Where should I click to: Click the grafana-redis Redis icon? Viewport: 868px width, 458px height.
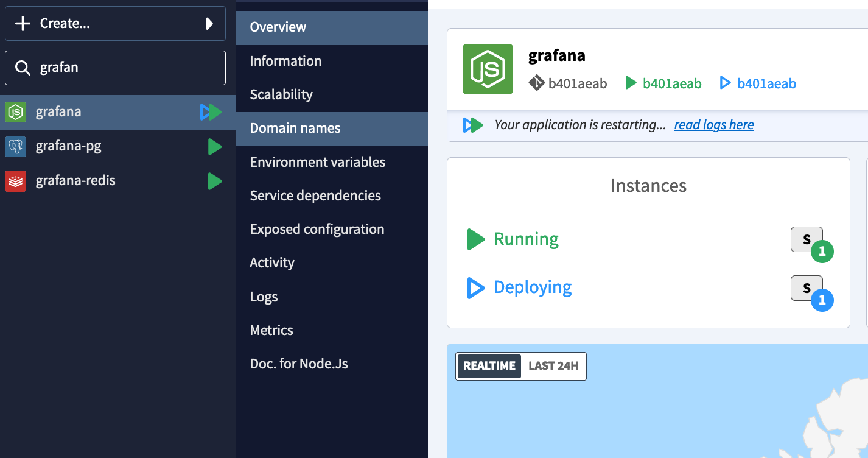(x=15, y=181)
